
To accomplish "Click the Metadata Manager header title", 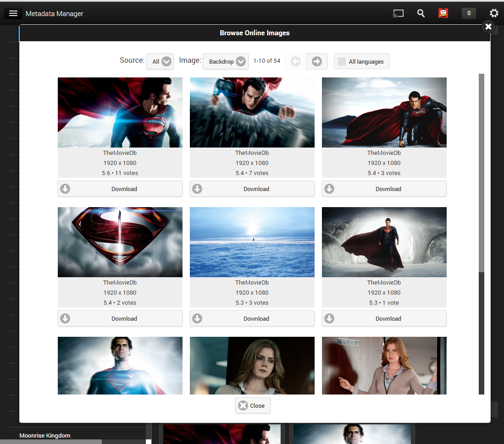I will click(54, 13).
